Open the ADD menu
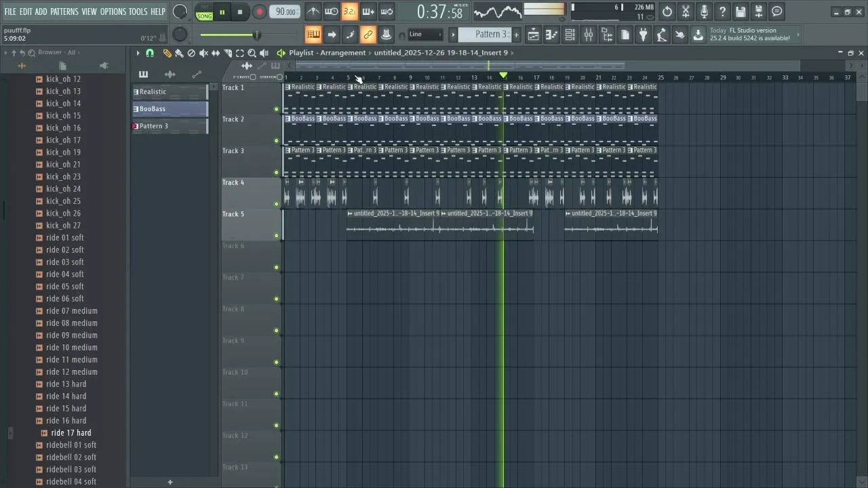The width and height of the screenshot is (868, 488). [41, 12]
